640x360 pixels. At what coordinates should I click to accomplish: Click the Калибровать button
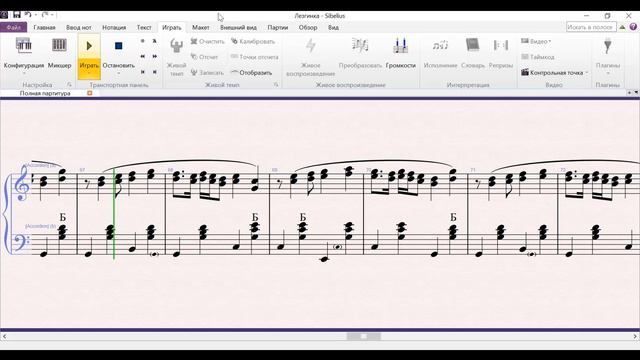point(253,41)
